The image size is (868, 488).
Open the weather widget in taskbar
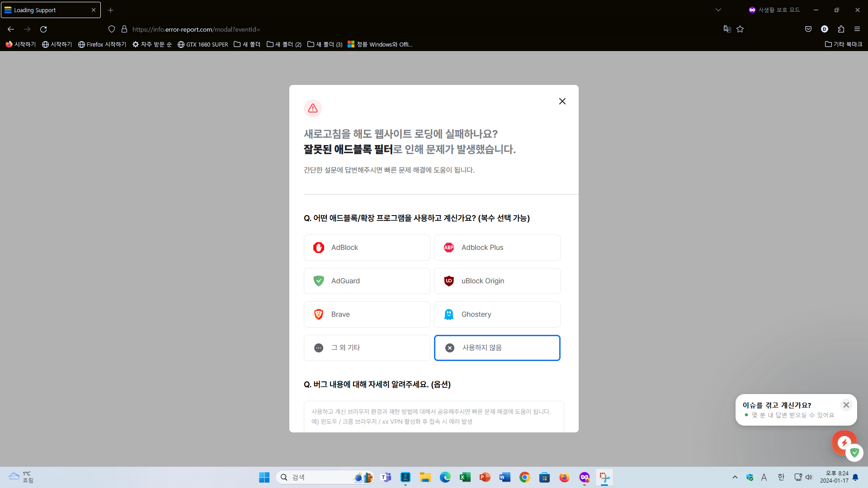point(21,477)
